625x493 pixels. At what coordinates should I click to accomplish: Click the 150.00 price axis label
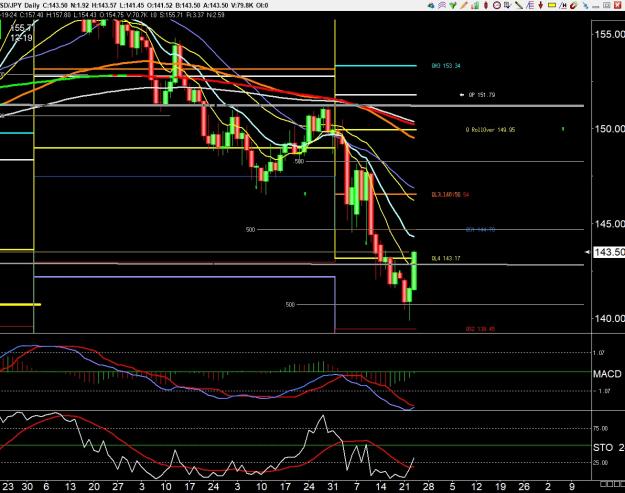(609, 128)
